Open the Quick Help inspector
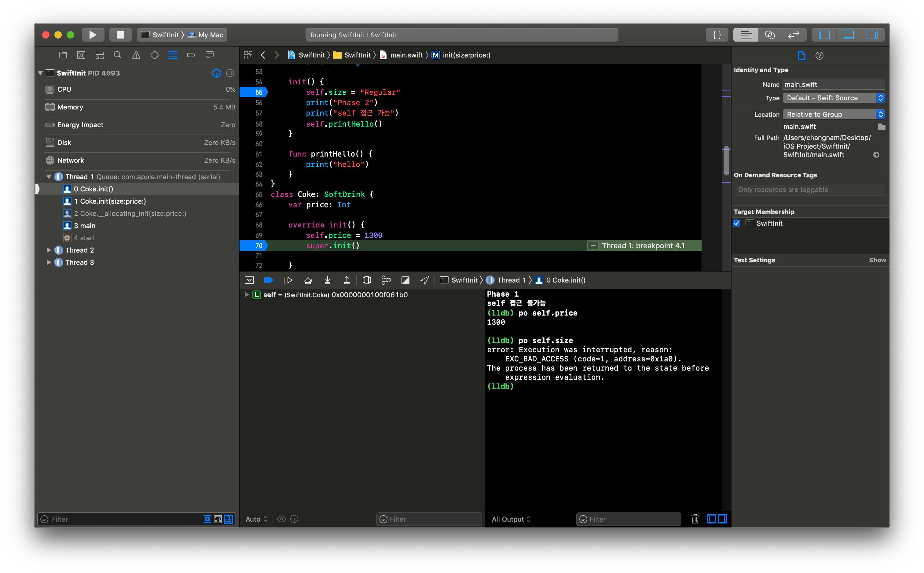 820,55
